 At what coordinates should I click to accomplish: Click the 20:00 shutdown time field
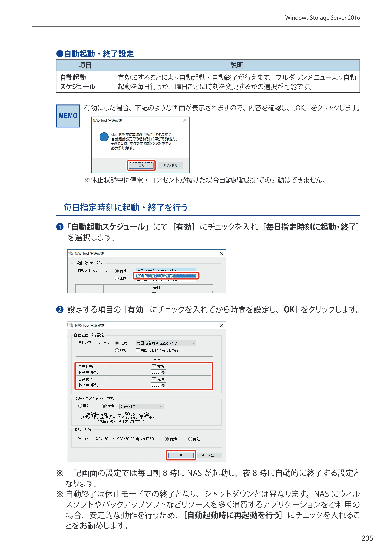point(156,385)
